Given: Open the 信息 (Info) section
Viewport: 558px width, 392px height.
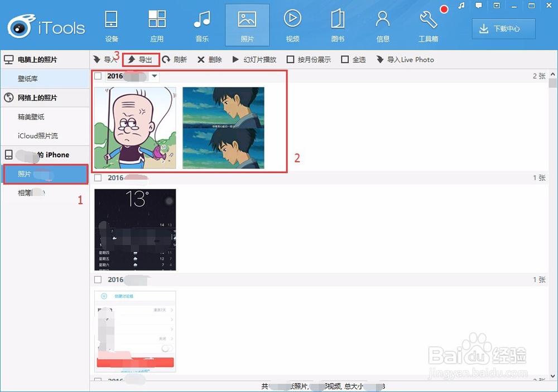Looking at the screenshot, I should coord(383,26).
